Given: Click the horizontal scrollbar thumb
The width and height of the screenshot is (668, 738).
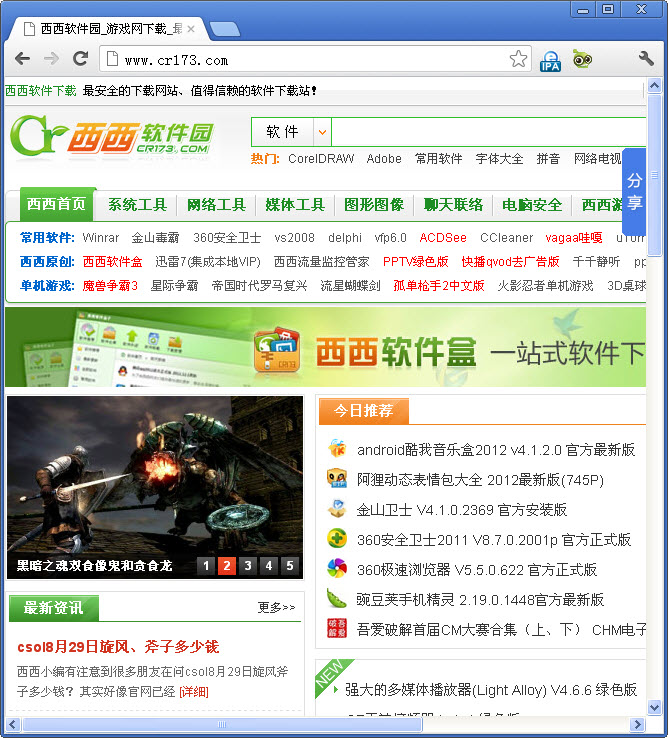Looking at the screenshot, I should pyautogui.click(x=222, y=724).
